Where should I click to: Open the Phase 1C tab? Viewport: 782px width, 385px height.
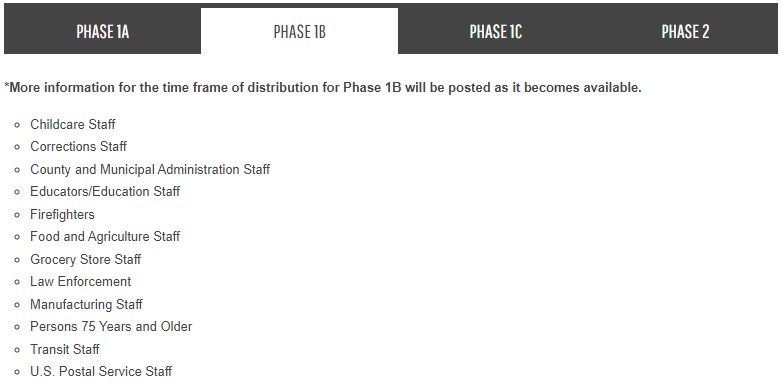pyautogui.click(x=495, y=31)
